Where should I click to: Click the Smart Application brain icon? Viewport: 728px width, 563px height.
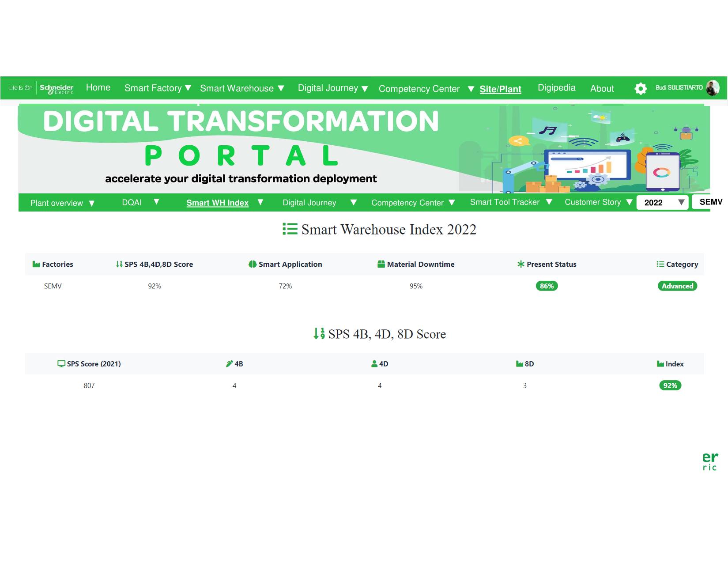253,264
